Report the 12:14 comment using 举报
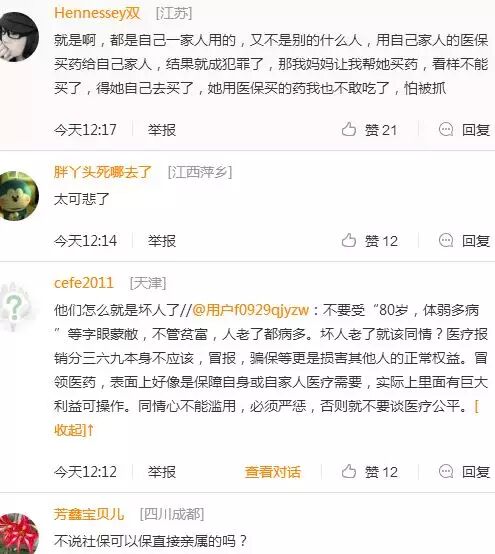Viewport: 495px width, 554px height. coord(162,241)
